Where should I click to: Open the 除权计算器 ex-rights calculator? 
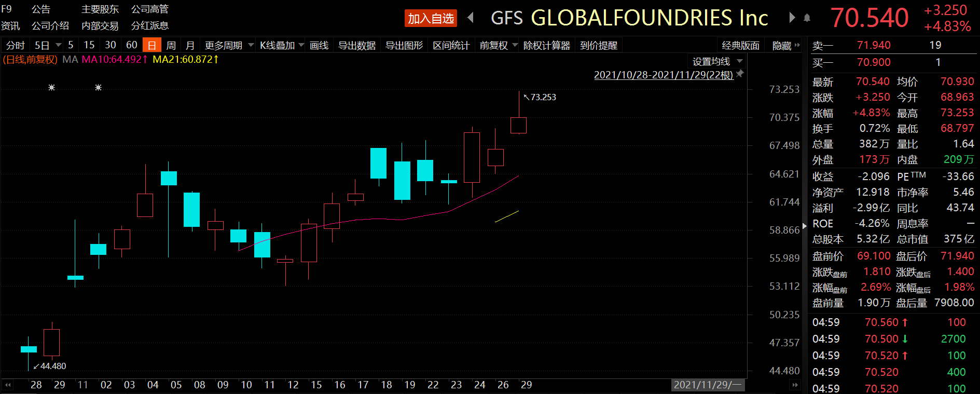pyautogui.click(x=547, y=45)
